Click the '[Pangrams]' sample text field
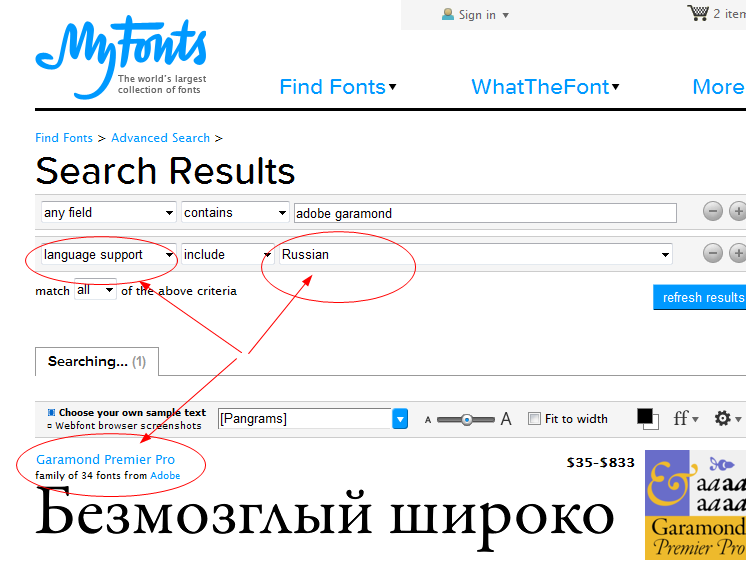This screenshot has width=746, height=586. pos(305,419)
